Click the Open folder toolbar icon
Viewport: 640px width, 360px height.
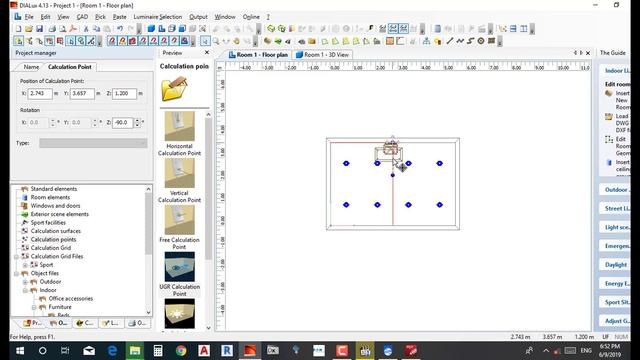click(29, 29)
